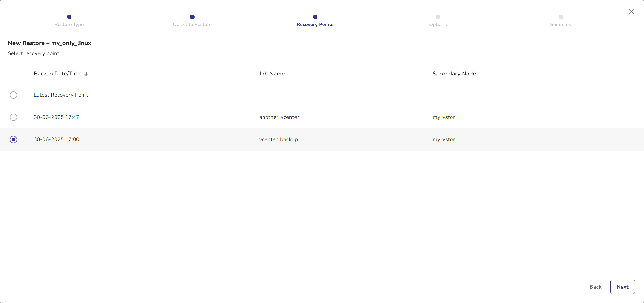The width and height of the screenshot is (644, 303).
Task: Close the New Restore dialog
Action: [631, 11]
